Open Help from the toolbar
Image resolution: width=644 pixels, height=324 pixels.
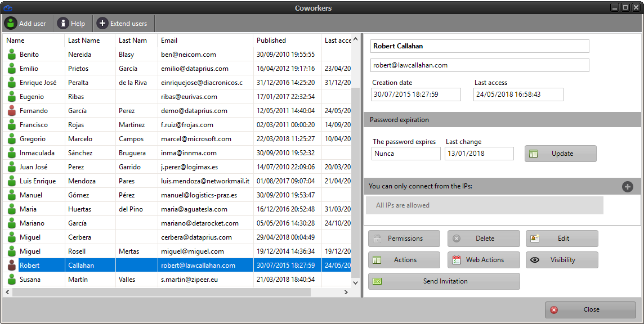pos(71,24)
